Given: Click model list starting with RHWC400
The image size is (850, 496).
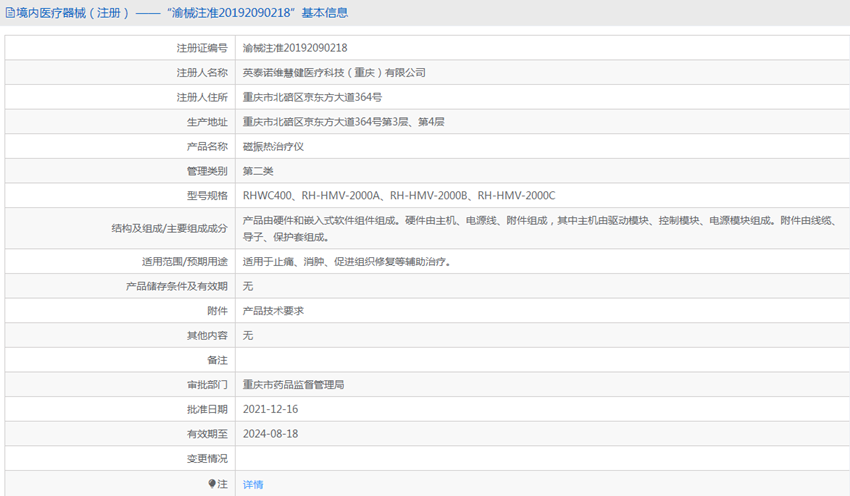Looking at the screenshot, I should coord(399,196).
